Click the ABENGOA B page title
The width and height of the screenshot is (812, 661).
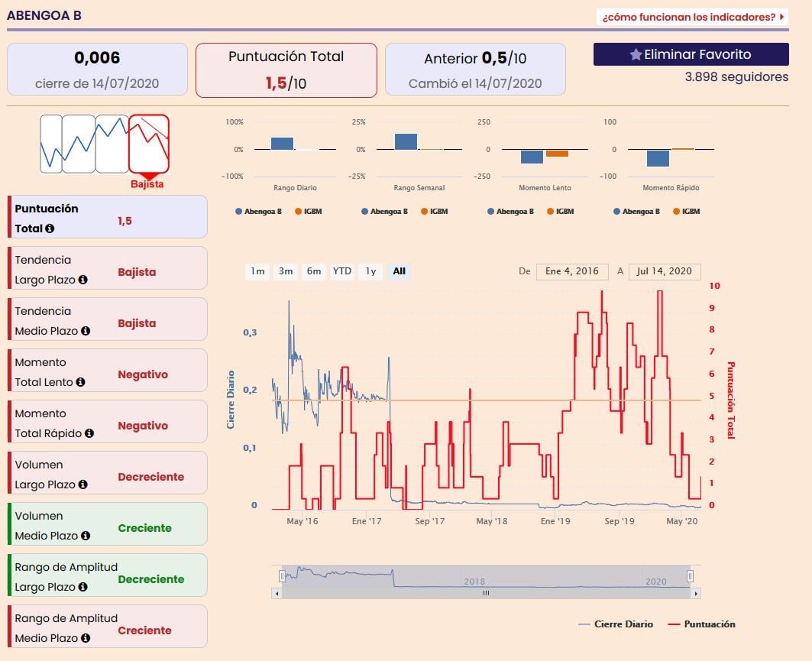click(44, 15)
